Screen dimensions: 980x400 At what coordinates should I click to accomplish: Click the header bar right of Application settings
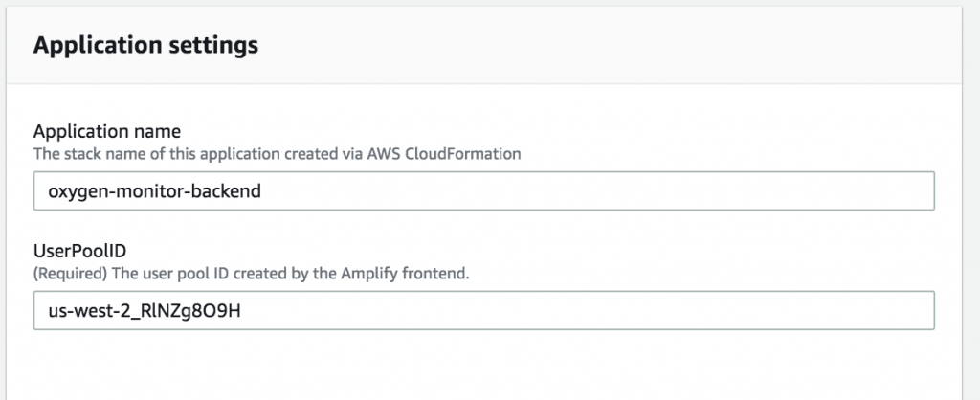click(x=622, y=45)
